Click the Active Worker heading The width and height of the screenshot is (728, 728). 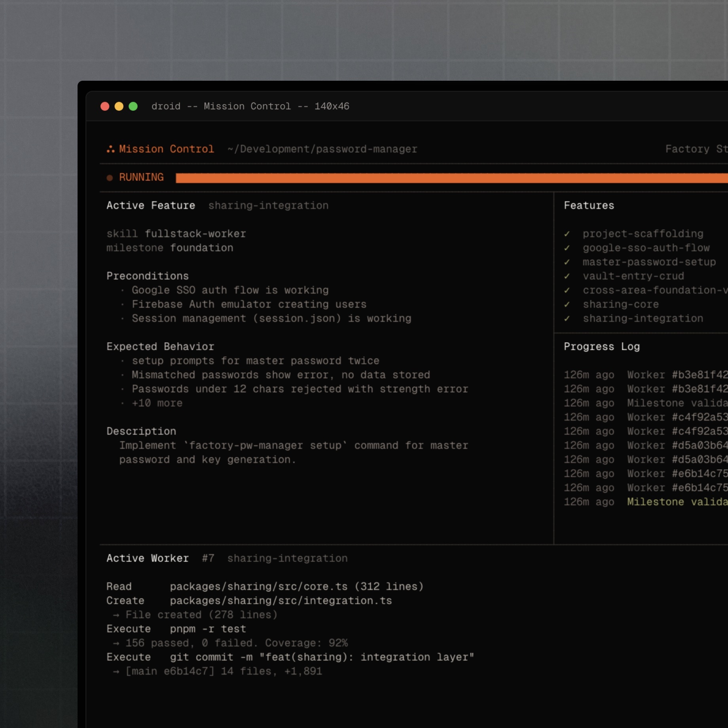pyautogui.click(x=148, y=559)
